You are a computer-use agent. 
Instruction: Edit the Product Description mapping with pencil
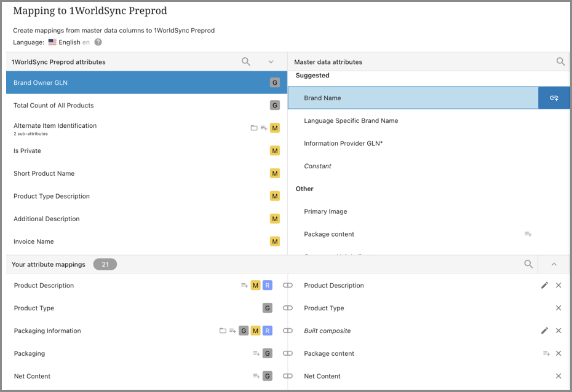[544, 285]
